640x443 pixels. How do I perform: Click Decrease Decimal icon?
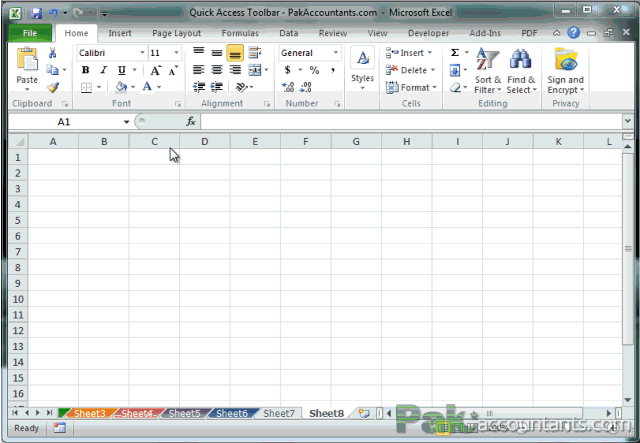(x=306, y=87)
